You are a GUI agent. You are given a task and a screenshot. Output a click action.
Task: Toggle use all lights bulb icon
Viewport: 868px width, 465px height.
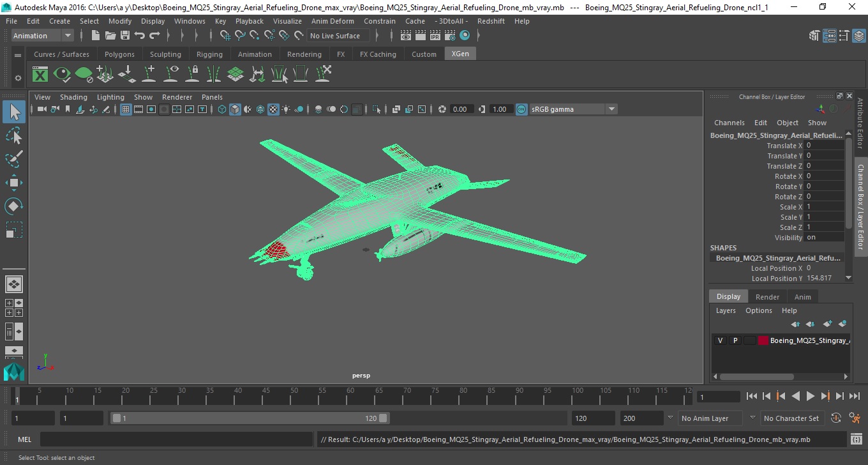(286, 109)
